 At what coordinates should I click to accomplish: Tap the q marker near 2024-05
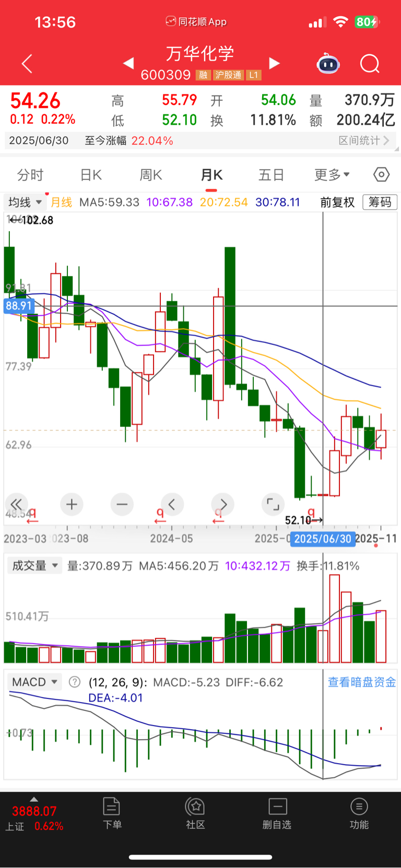point(160,515)
